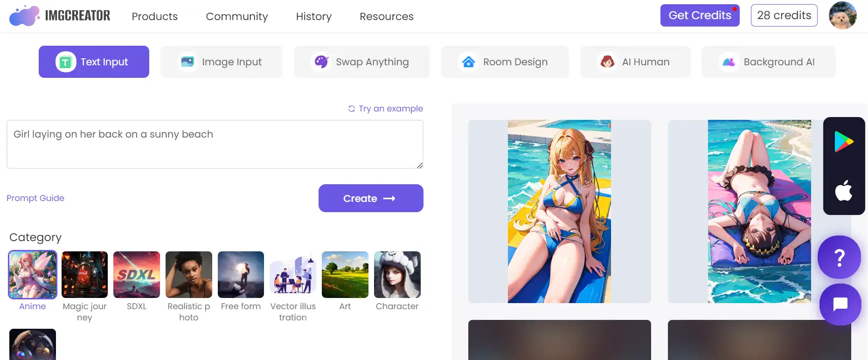Select the Free form category thumbnail
868x360 pixels.
coord(241,275)
